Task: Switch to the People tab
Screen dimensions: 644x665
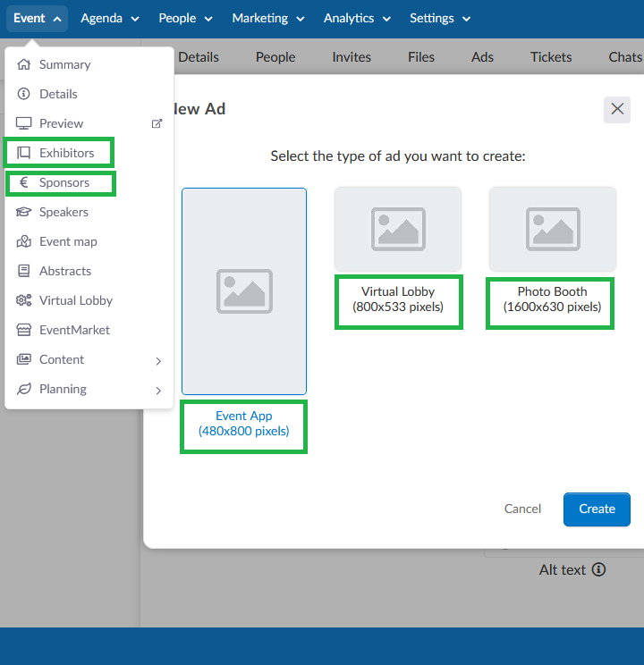Action: tap(275, 57)
